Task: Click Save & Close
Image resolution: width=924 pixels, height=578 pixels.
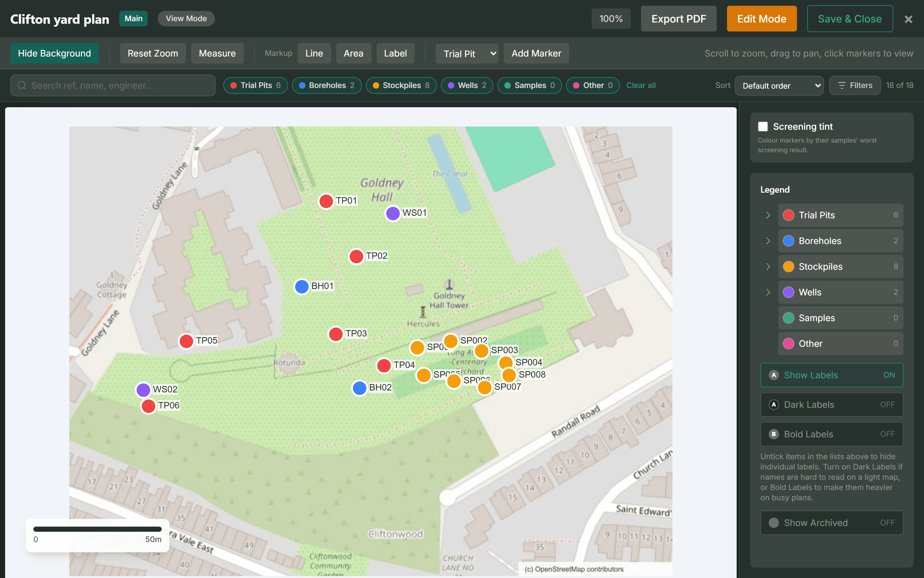Action: [850, 19]
